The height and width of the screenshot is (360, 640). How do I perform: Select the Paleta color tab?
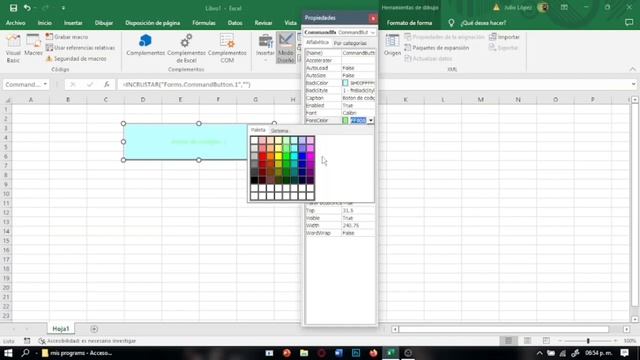(x=258, y=130)
